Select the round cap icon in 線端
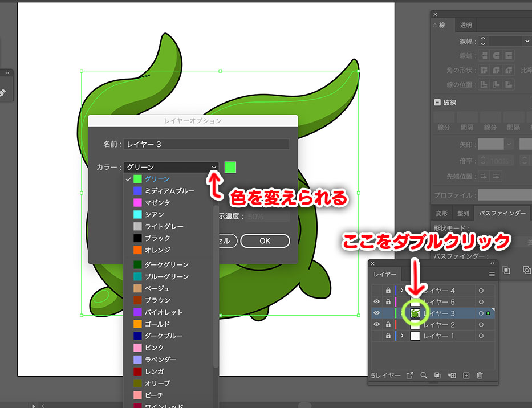This screenshot has height=408, width=532. pyautogui.click(x=497, y=56)
